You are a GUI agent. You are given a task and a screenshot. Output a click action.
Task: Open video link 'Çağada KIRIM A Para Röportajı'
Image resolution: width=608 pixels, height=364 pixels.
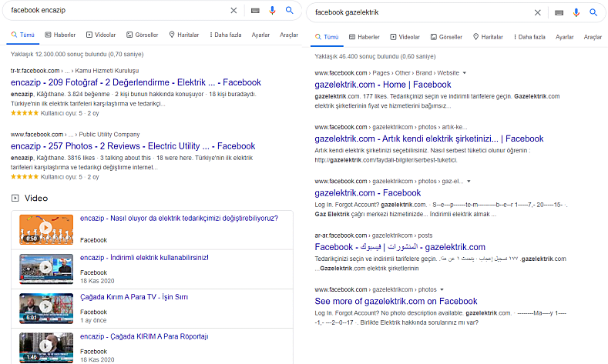(144, 337)
